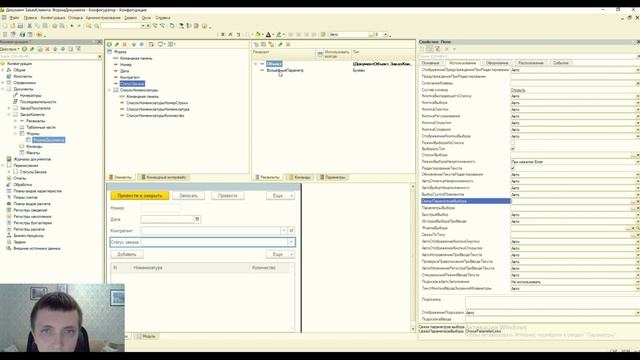640x360 pixels.
Task: Switch to the События properties tab
Action: pos(560,63)
